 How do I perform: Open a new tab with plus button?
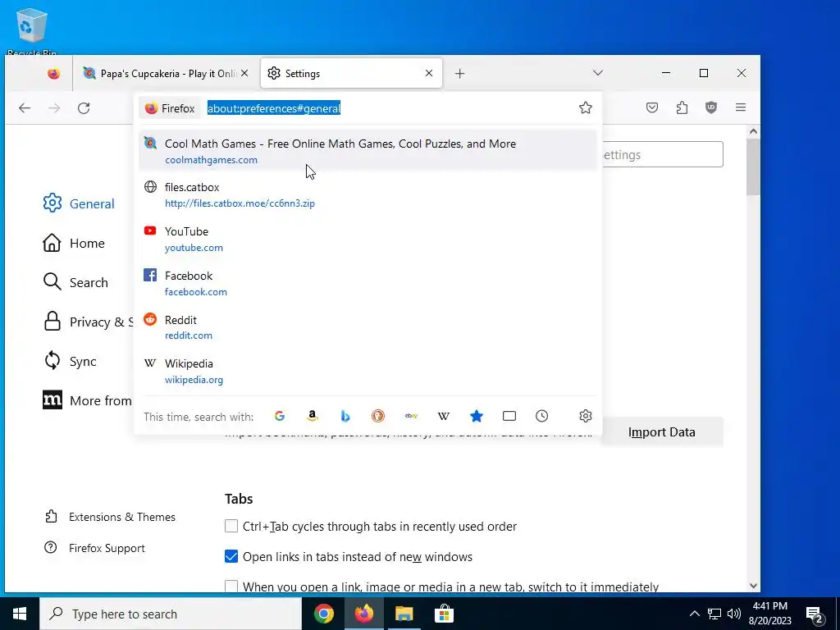click(459, 73)
